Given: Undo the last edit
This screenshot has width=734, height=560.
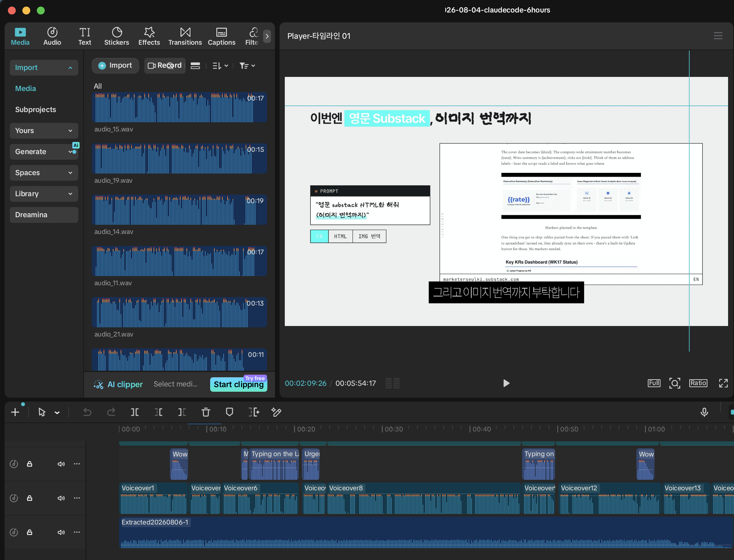Looking at the screenshot, I should (87, 412).
